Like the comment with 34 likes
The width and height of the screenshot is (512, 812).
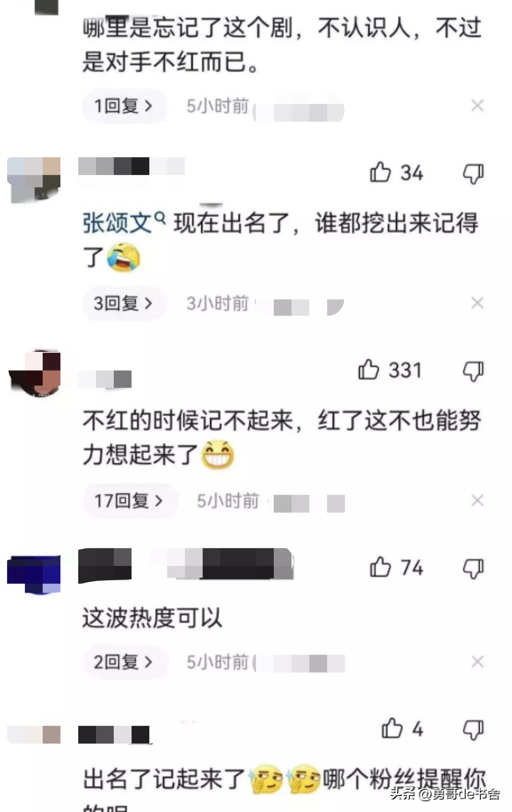pos(380,172)
